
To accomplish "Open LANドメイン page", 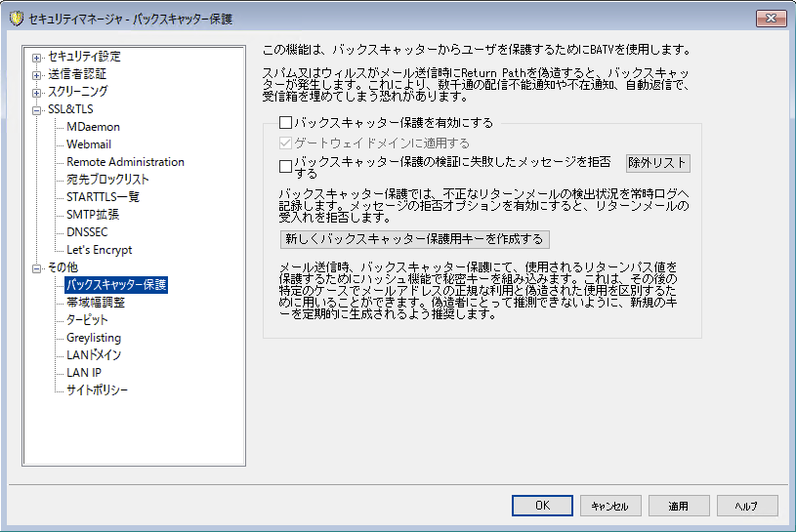I will click(94, 355).
